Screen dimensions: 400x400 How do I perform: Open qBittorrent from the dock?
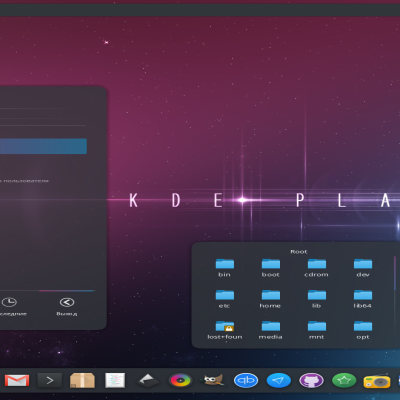coord(246,380)
